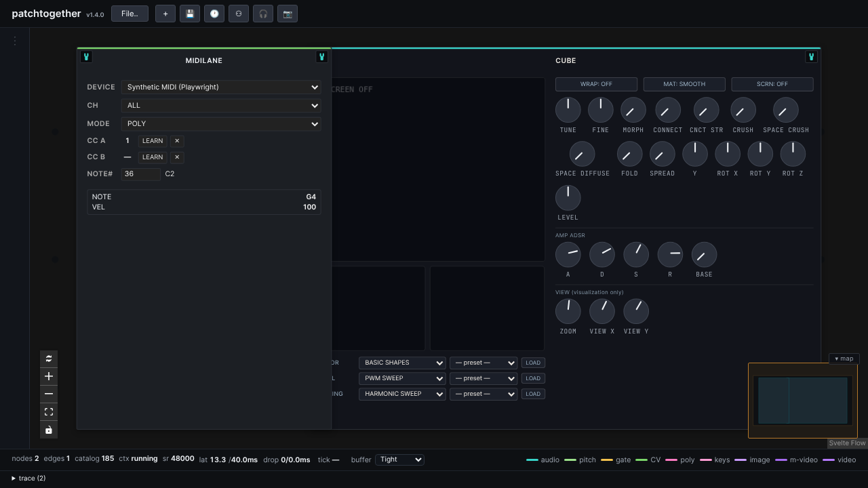Click the minimap thumbnail
Image resolution: width=868 pixels, height=488 pixels.
tap(803, 401)
